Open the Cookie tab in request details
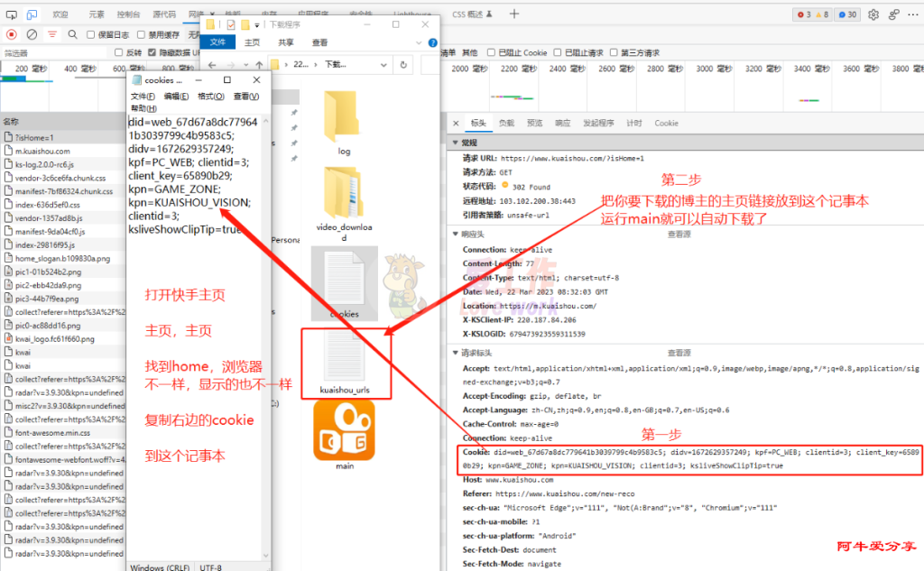This screenshot has height=571, width=924. click(666, 124)
